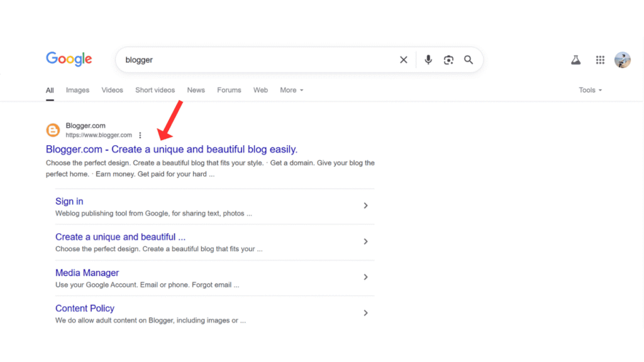Viewport: 644px width, 362px height.
Task: Open the Short videos tab
Action: pyautogui.click(x=155, y=90)
